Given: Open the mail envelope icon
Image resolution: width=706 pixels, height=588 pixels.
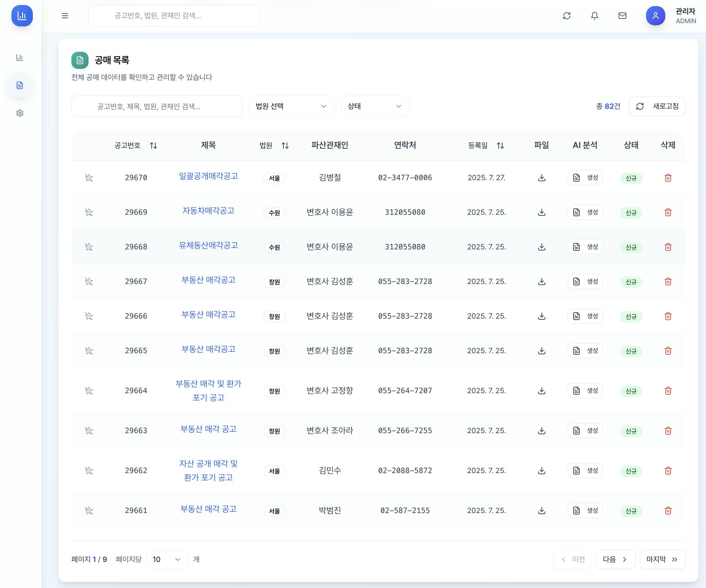Looking at the screenshot, I should coord(622,16).
